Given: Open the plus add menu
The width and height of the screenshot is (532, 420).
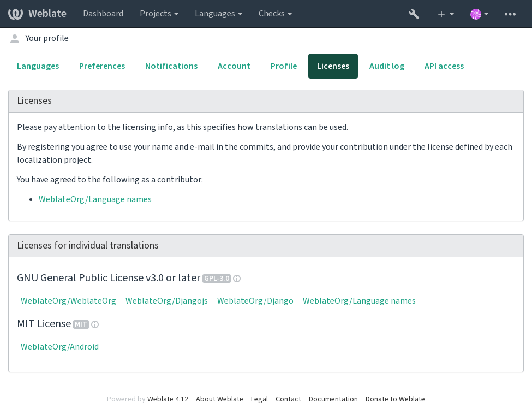Looking at the screenshot, I should pyautogui.click(x=445, y=14).
